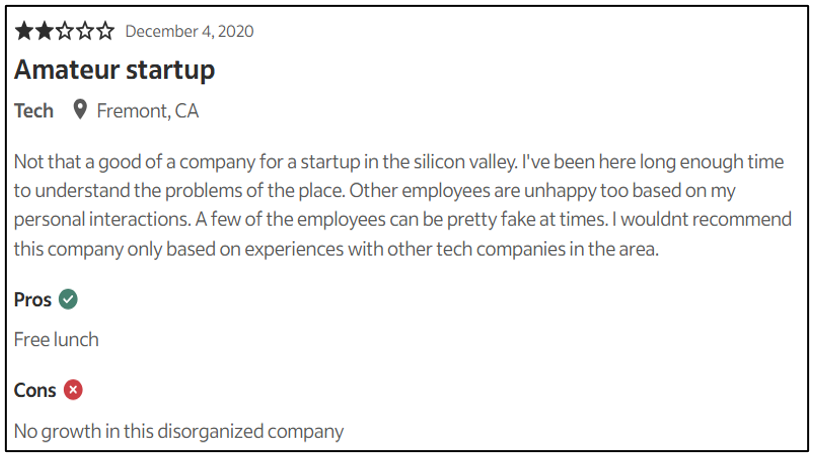Viewport: 814px width, 457px height.
Task: Click the "Tech" department label
Action: (34, 111)
